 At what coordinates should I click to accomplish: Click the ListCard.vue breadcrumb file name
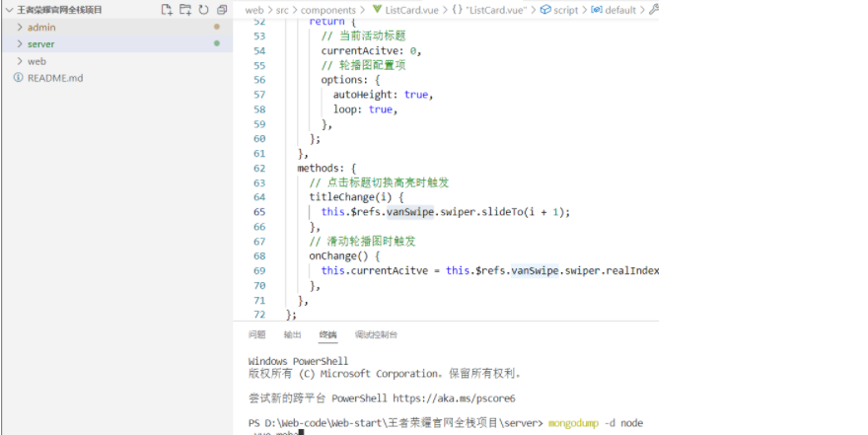(x=412, y=10)
